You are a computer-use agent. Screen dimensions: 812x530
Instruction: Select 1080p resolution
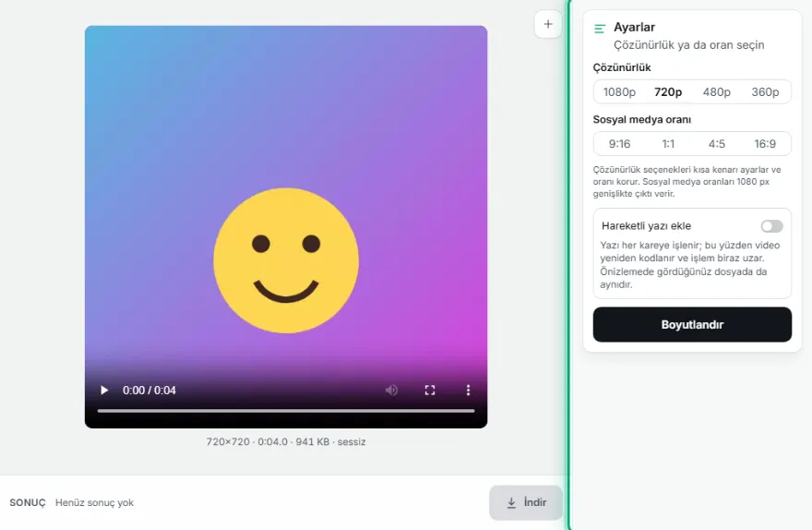[619, 91]
